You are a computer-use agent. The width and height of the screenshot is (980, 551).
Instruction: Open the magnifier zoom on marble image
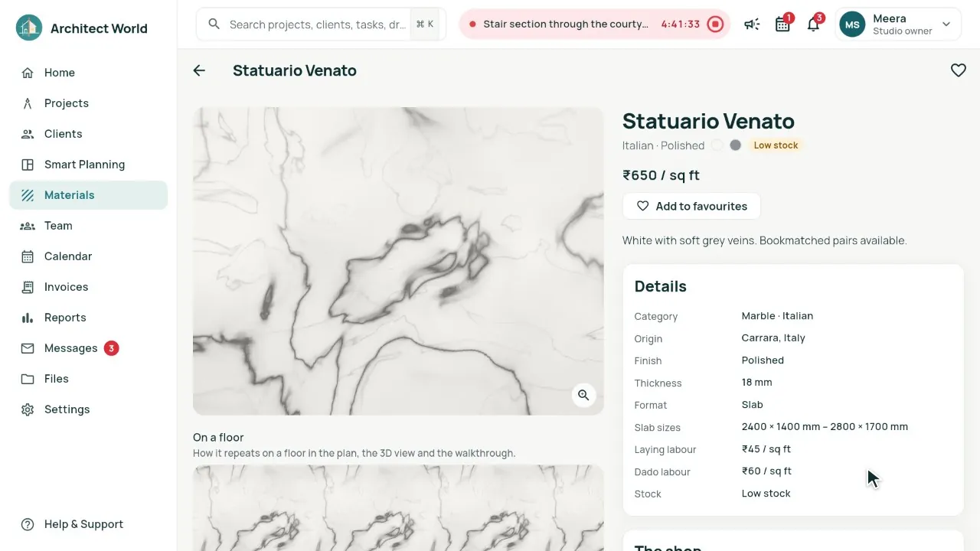pyautogui.click(x=583, y=395)
